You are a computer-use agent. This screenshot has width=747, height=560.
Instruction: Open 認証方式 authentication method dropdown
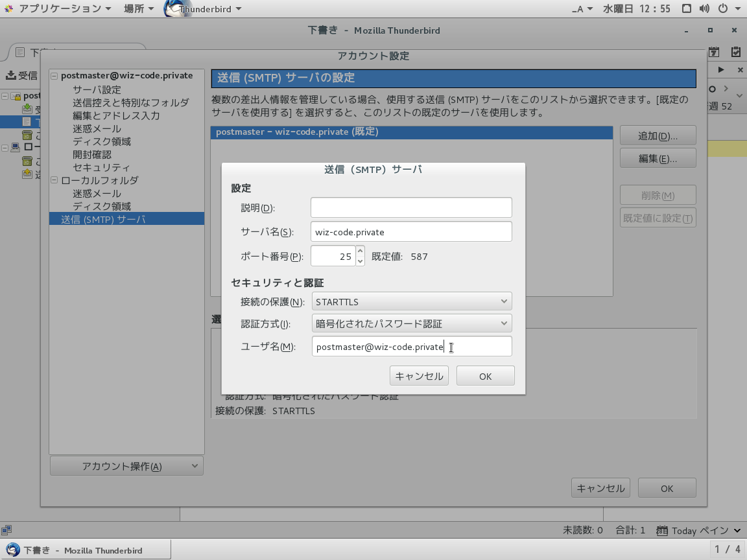(x=412, y=323)
